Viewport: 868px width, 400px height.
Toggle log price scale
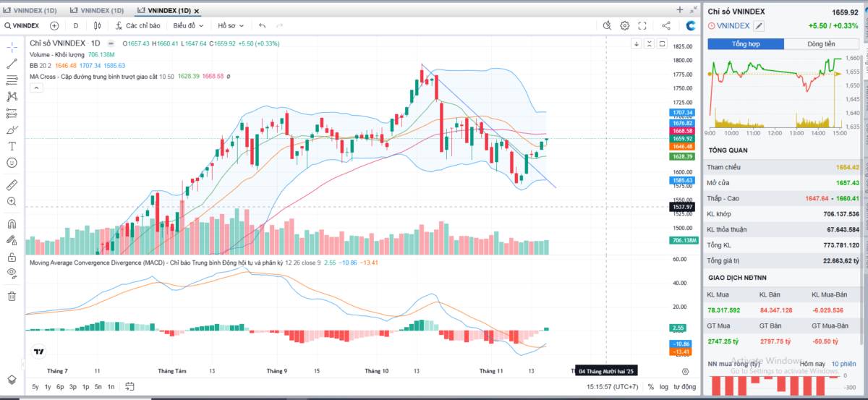(x=664, y=387)
